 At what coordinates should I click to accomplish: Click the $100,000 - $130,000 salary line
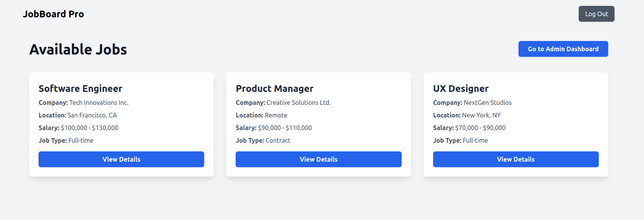(x=79, y=128)
